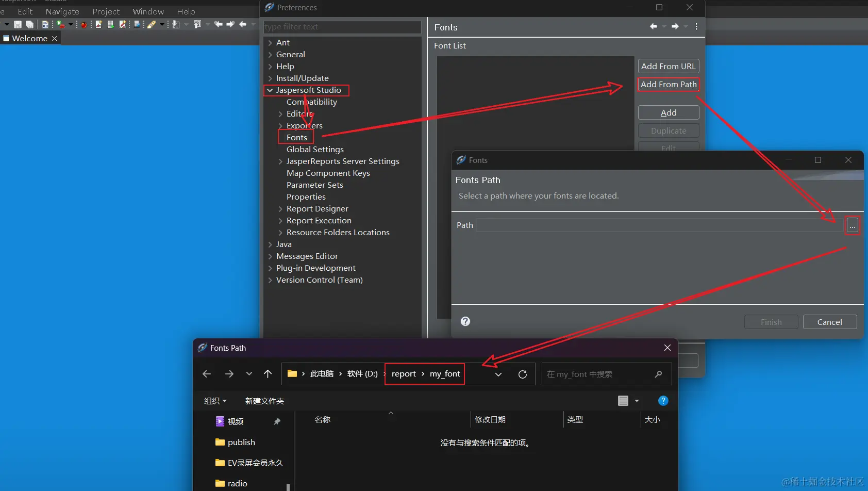The width and height of the screenshot is (868, 491).
Task: Click the forward arrow in Fonts Path browser
Action: click(229, 374)
